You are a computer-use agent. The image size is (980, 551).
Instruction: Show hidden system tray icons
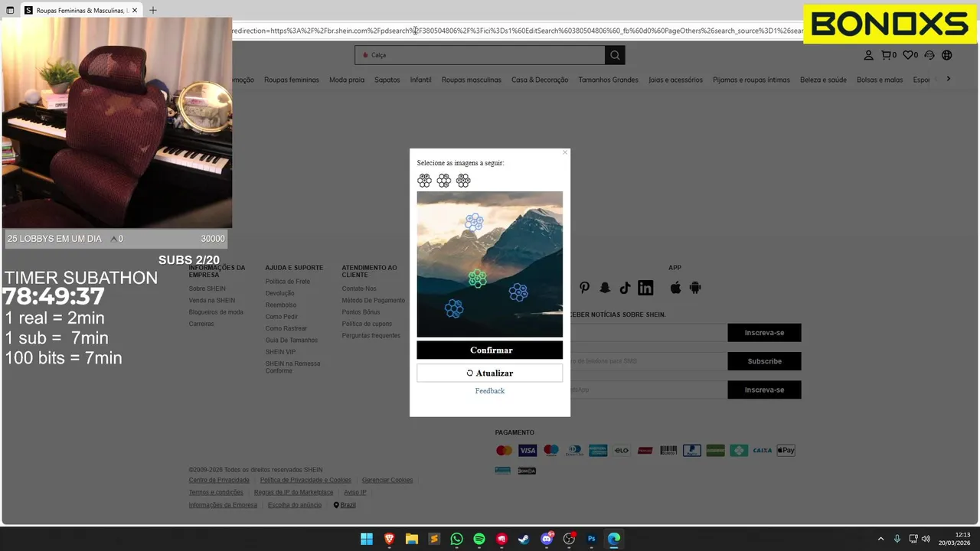(880, 539)
